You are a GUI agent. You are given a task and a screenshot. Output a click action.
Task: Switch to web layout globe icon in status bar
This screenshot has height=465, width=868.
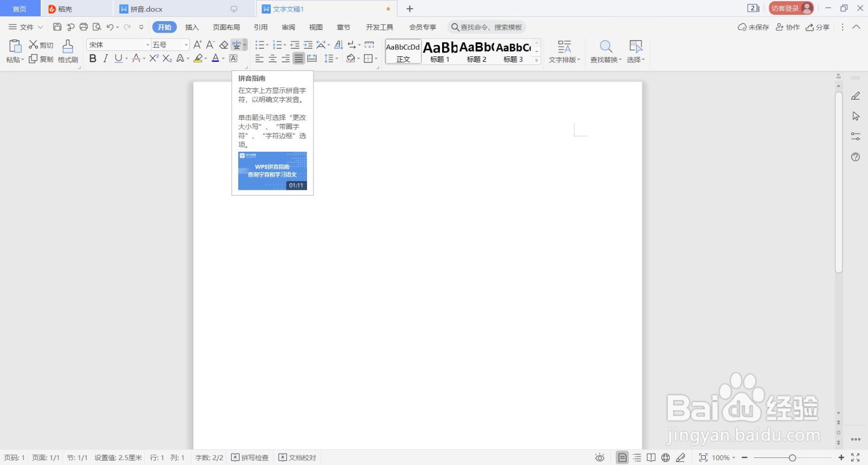click(x=666, y=457)
